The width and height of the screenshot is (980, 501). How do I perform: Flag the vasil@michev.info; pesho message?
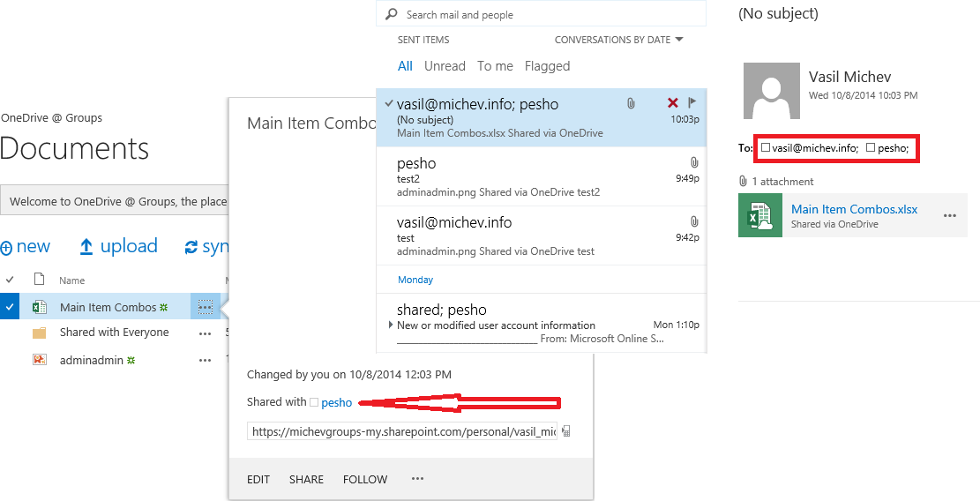coord(692,102)
